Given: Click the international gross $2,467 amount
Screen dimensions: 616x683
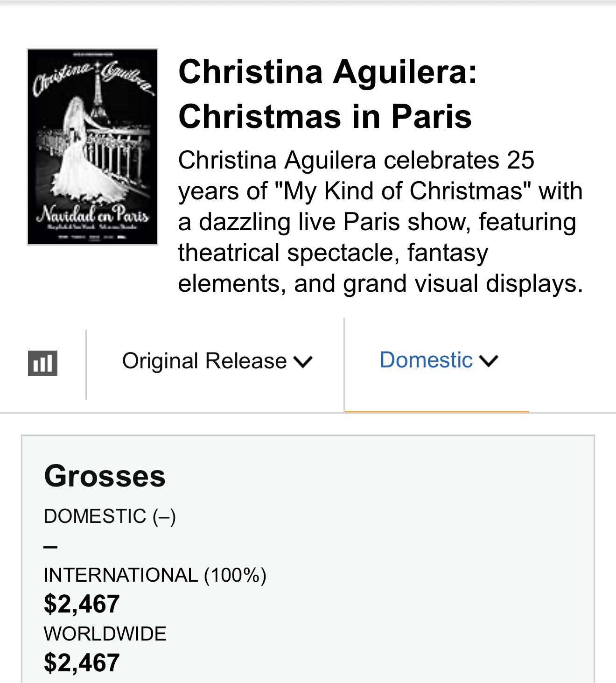Looking at the screenshot, I should 82,604.
